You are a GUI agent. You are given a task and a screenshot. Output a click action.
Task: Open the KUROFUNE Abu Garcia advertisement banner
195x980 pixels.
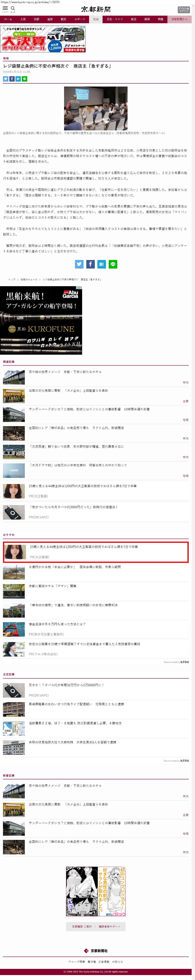pos(41,320)
